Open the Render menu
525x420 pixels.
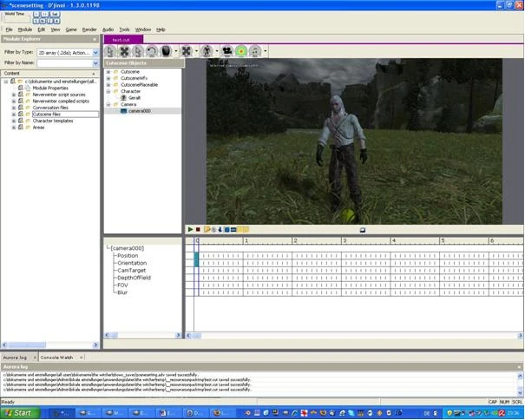(89, 30)
